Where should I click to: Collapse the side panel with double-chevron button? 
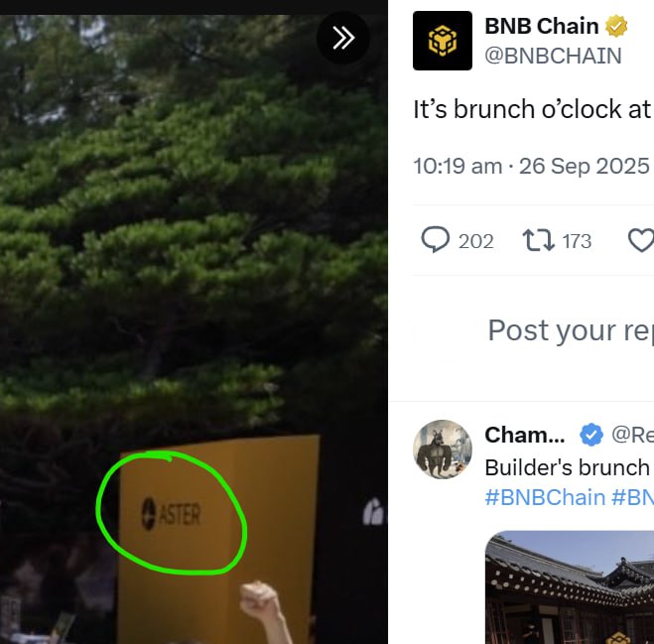(x=342, y=38)
